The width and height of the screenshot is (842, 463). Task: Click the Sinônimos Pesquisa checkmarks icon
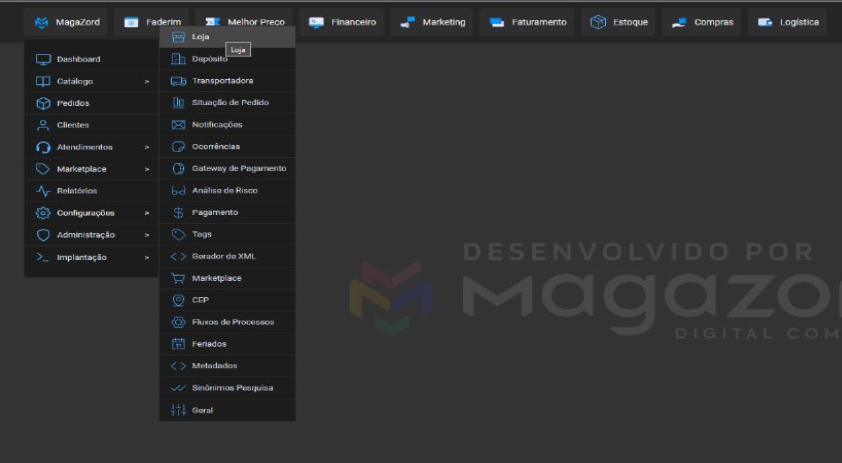coord(178,388)
